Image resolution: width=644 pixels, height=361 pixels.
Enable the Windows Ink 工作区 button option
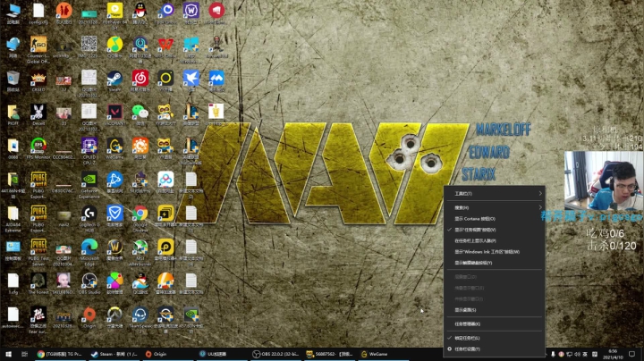click(x=494, y=252)
